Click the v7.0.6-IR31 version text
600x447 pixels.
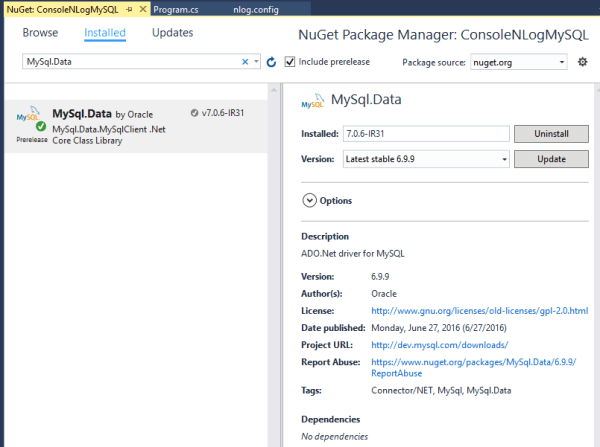[223, 113]
